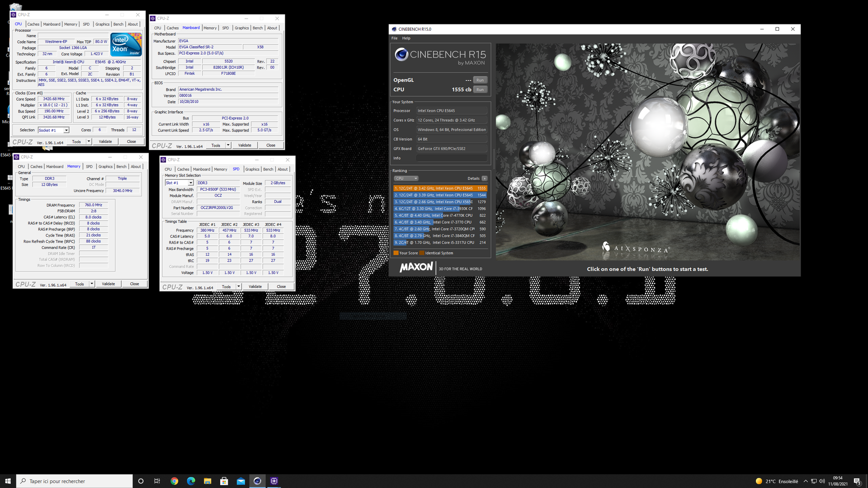Viewport: 868px width, 488px height.
Task: Open Cinebench Help menu
Action: [406, 38]
